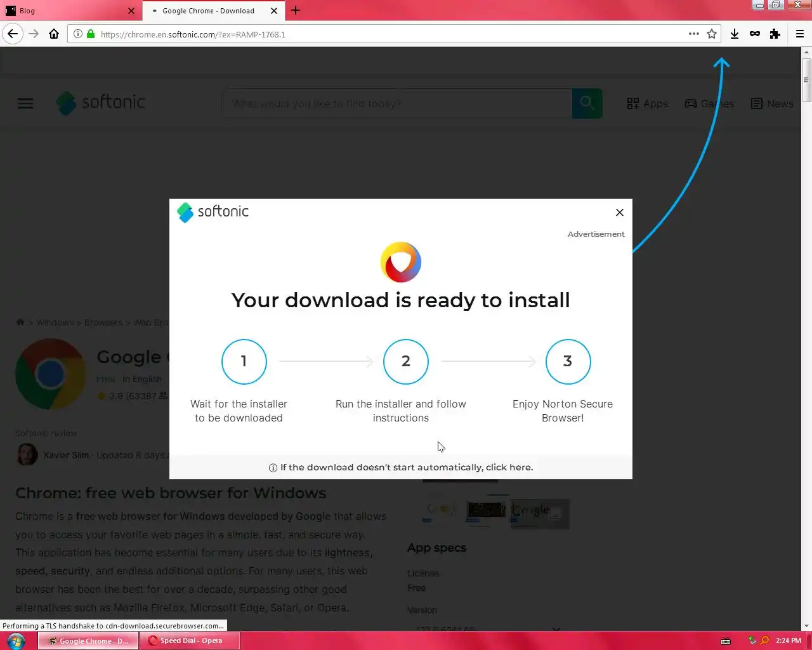Screen dimensions: 812x650
Task: Close the Google Chrome - Download tab
Action: 274,11
